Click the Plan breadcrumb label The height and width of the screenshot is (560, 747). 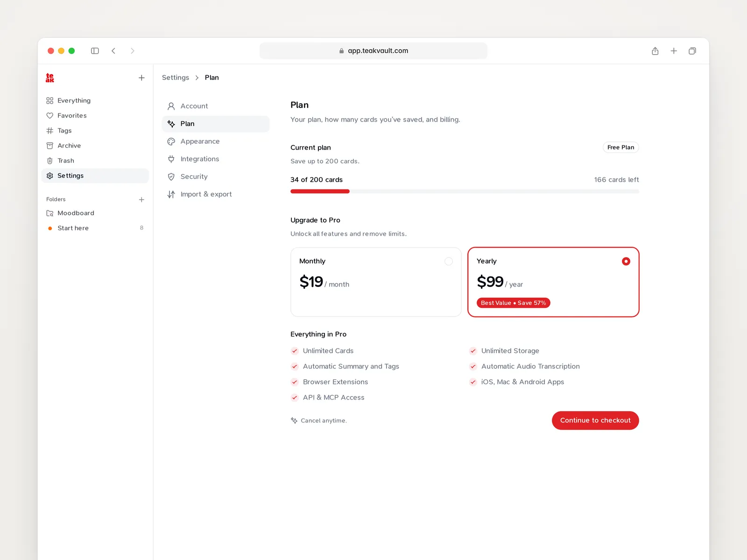[212, 77]
